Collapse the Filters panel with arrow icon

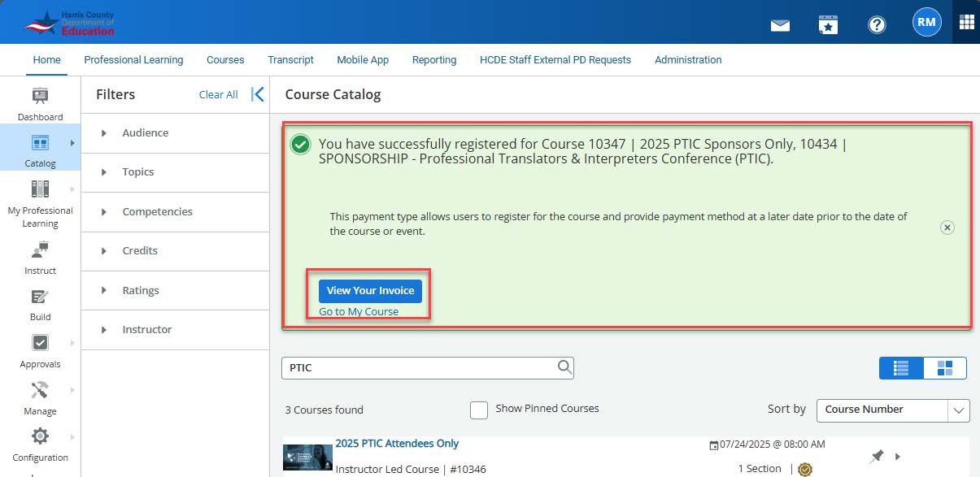click(258, 94)
